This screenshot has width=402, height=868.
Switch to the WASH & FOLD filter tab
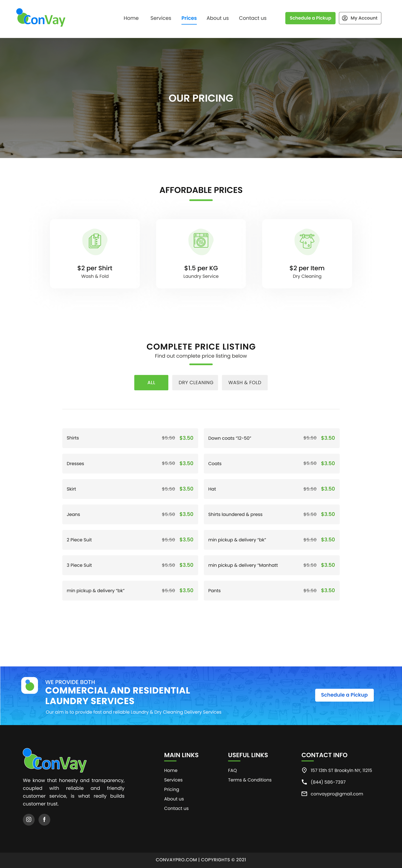tap(245, 382)
